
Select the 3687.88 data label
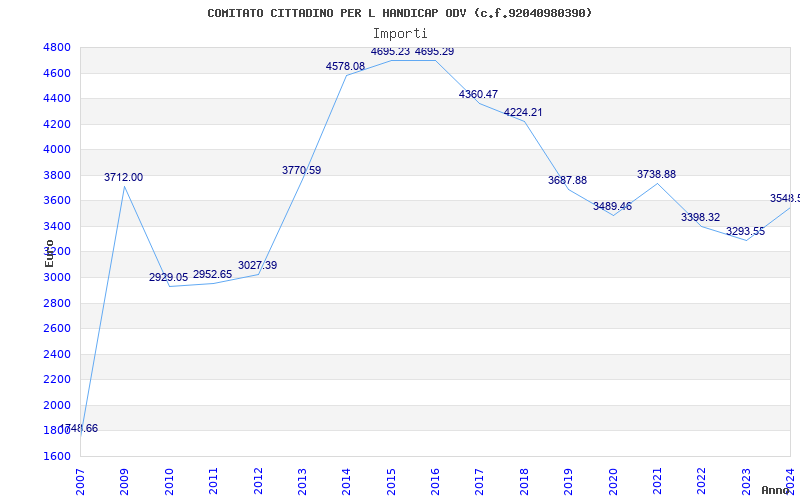click(x=567, y=181)
